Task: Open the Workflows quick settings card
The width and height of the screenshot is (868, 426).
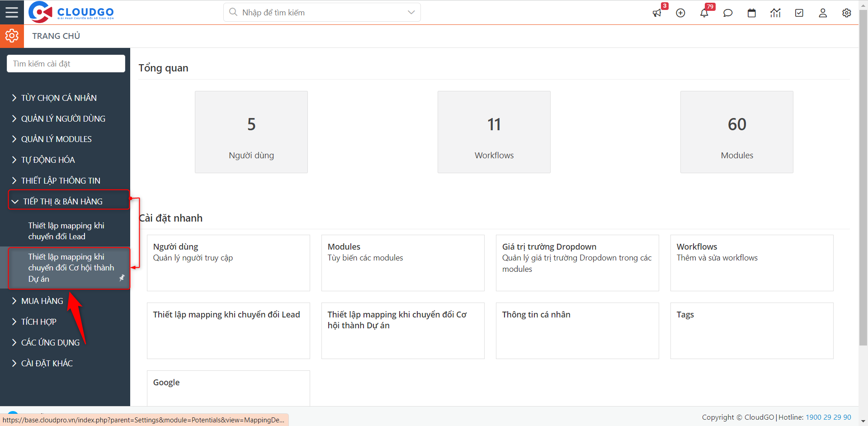Action: [751, 263]
